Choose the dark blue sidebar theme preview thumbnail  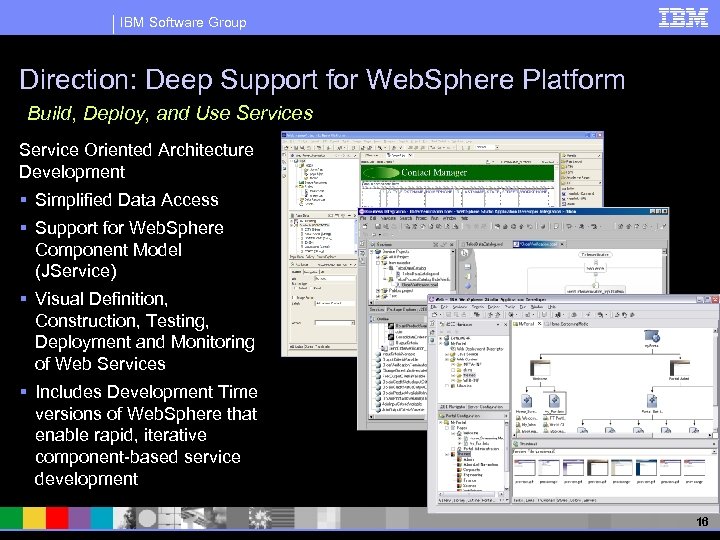pyautogui.click(x=646, y=467)
